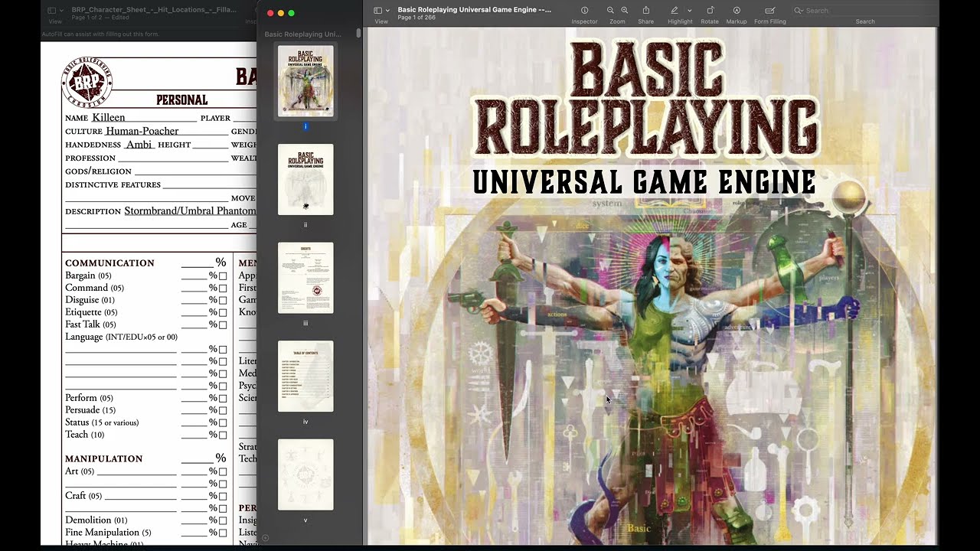
Task: Open the Form Filling toolbar
Action: [770, 11]
